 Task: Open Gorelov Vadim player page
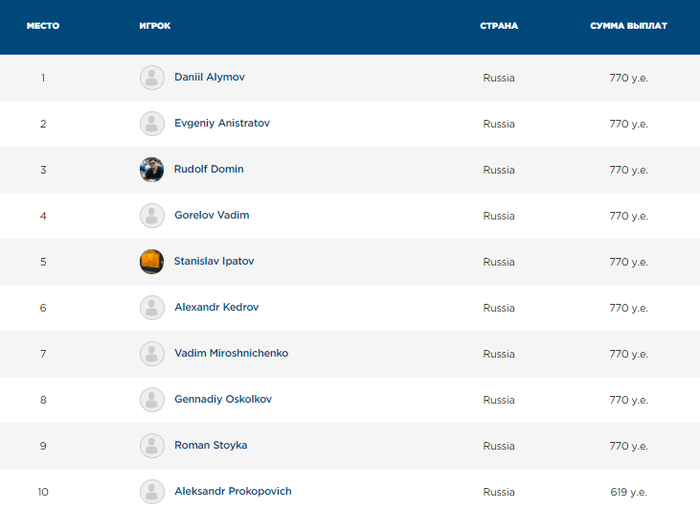tap(212, 215)
